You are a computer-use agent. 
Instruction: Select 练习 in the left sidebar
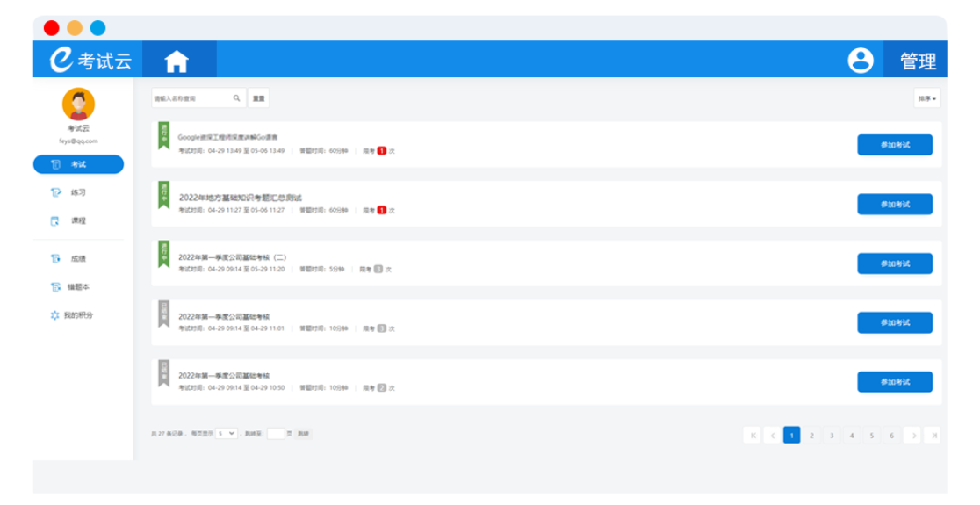[x=77, y=192]
